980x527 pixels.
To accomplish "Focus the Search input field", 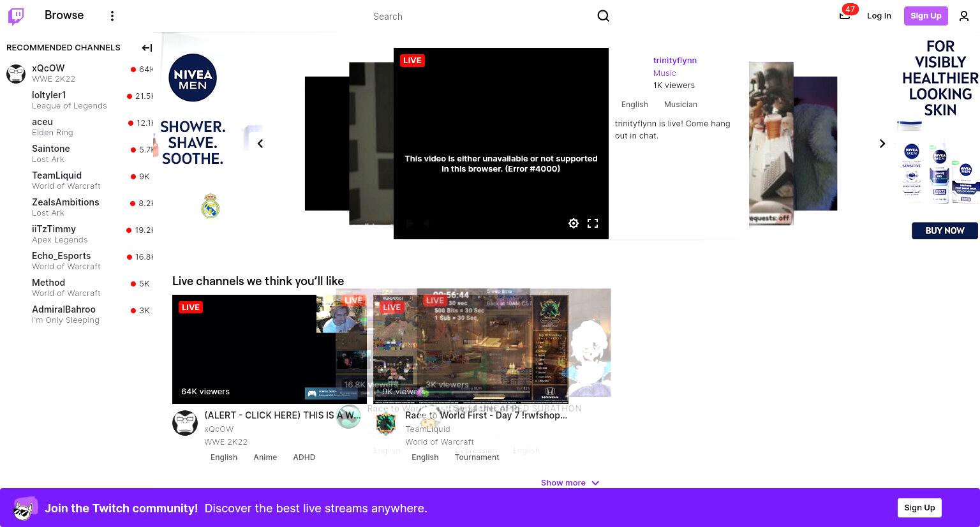I will [482, 17].
